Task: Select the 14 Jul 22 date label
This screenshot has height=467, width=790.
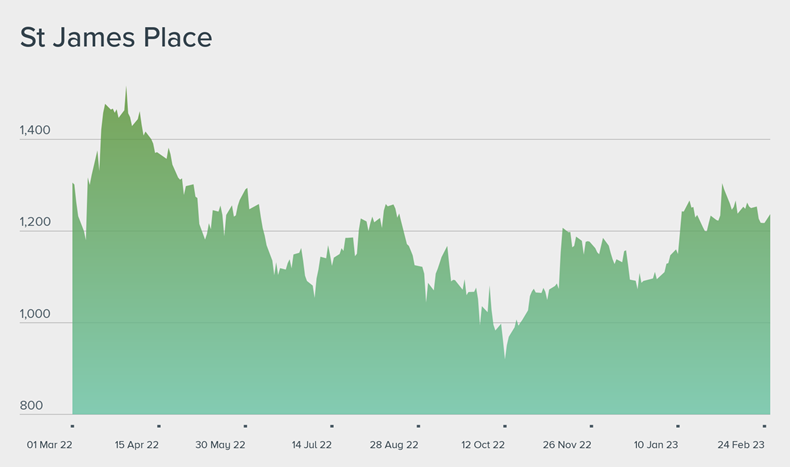Action: coord(311,445)
